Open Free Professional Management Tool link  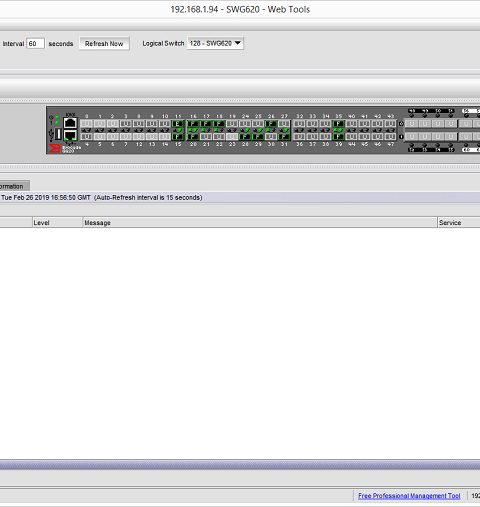409,496
